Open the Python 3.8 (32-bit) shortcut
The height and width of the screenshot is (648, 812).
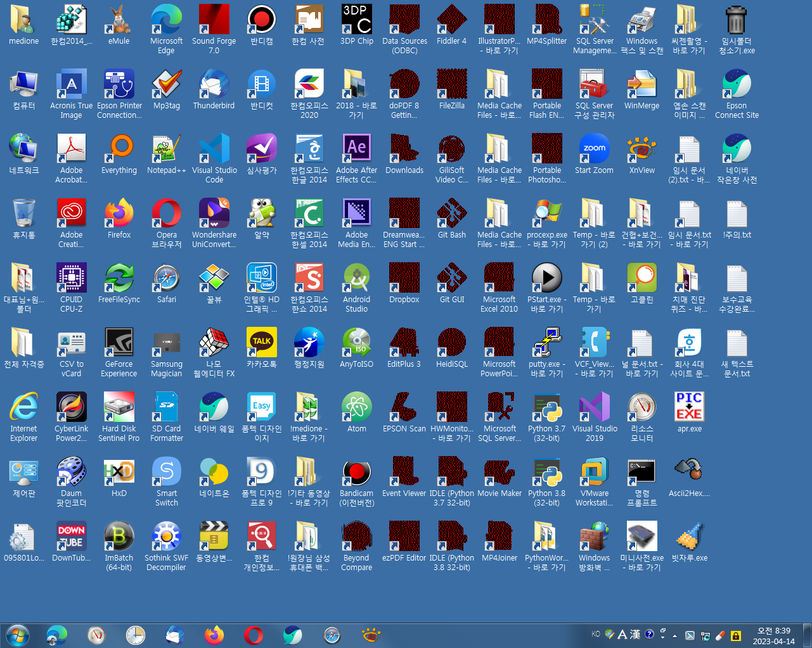[x=547, y=481]
